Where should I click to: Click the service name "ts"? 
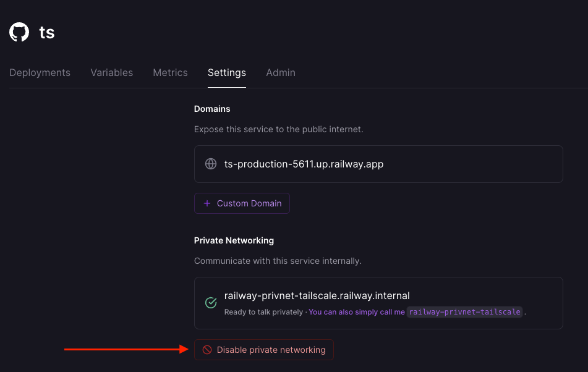47,32
